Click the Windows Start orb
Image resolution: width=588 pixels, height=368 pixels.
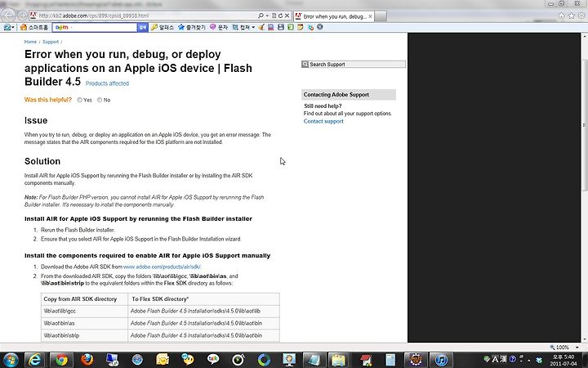pyautogui.click(x=10, y=360)
